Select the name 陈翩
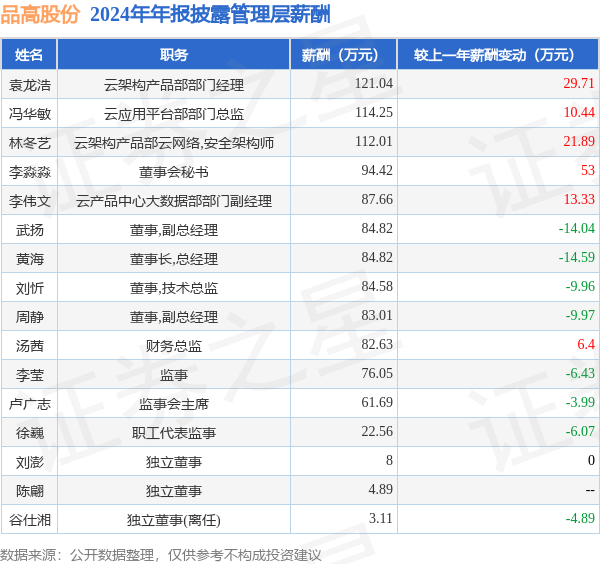The height and width of the screenshot is (564, 600). point(29,492)
